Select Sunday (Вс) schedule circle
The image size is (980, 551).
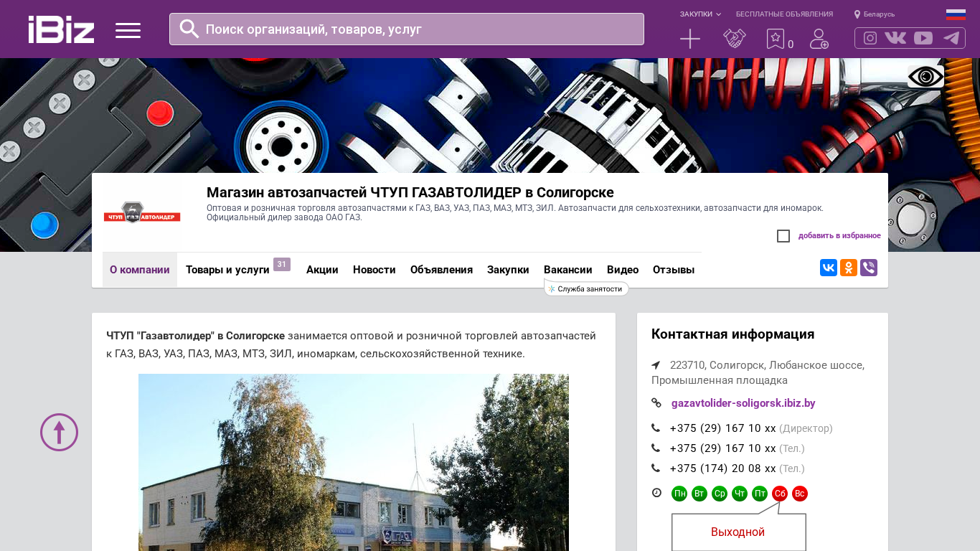pyautogui.click(x=800, y=494)
